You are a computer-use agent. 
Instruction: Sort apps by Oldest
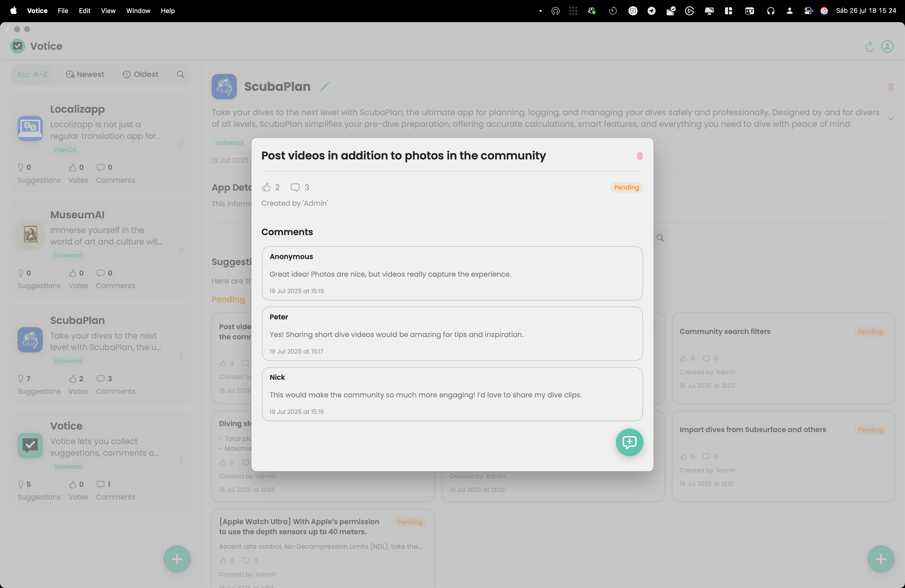pos(140,74)
